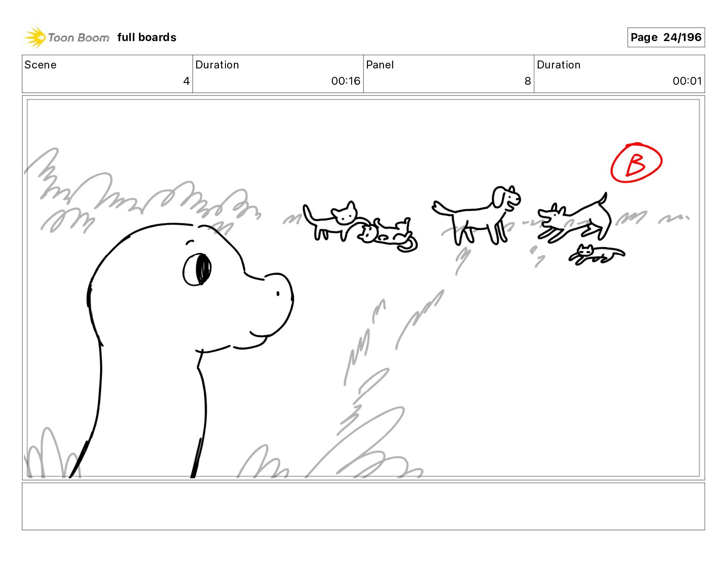The height and width of the screenshot is (563, 728).
Task: Click the Duration label beside Scene
Action: coord(217,65)
